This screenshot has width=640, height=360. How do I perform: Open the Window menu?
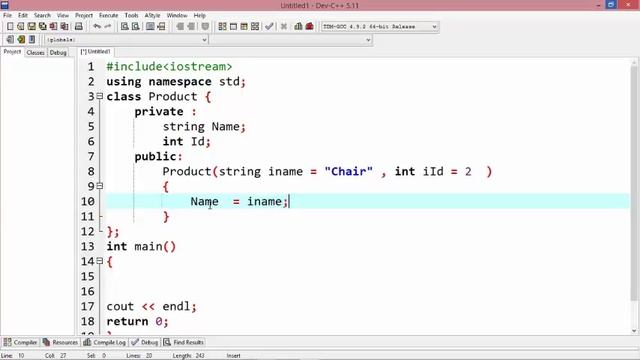[177, 16]
